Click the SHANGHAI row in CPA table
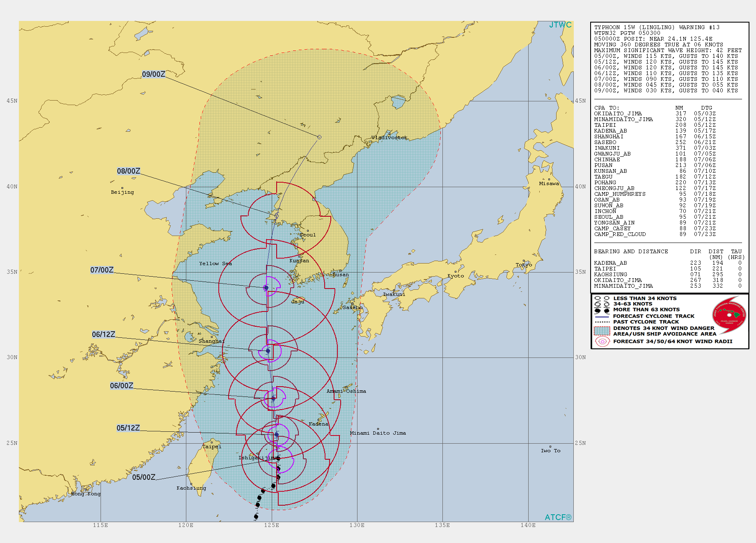The height and width of the screenshot is (543, 756). (x=655, y=137)
